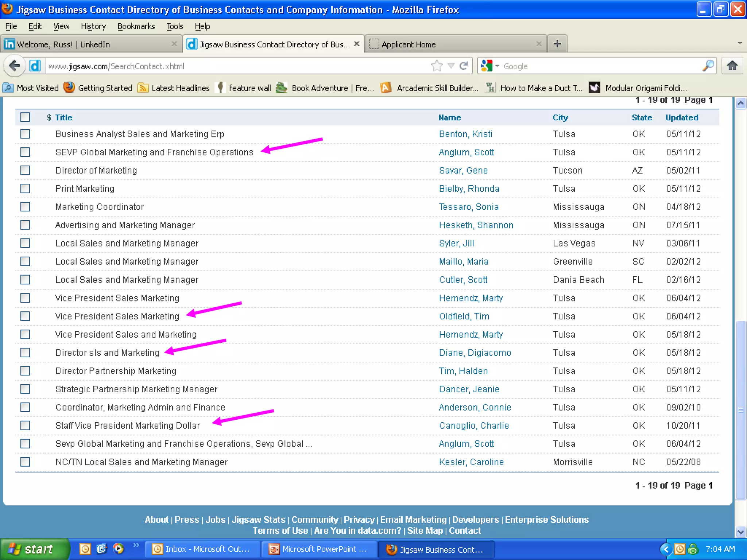Sort the table by the Updated column header

[681, 117]
